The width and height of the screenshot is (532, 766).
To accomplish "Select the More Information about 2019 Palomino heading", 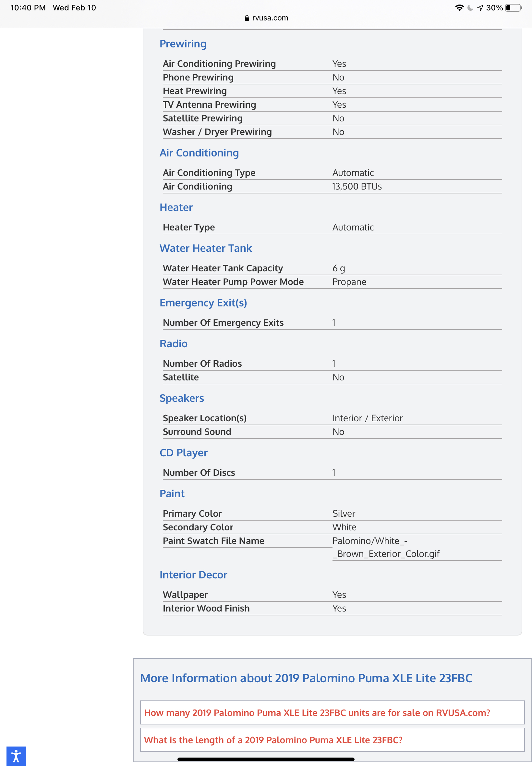I will pos(306,678).
